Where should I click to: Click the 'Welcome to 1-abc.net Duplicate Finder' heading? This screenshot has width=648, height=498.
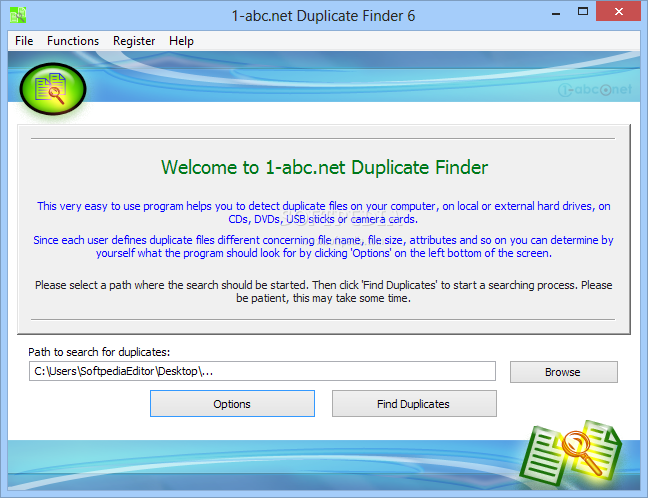click(x=324, y=167)
